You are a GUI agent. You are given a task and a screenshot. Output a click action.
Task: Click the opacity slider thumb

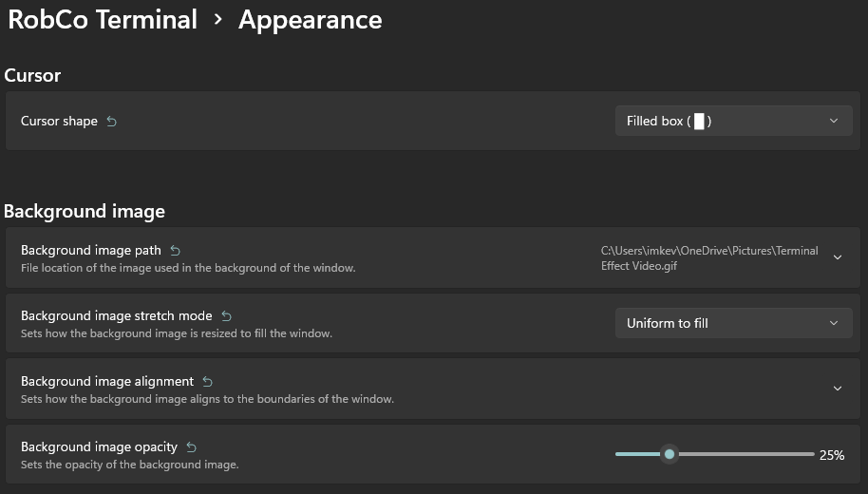(670, 454)
